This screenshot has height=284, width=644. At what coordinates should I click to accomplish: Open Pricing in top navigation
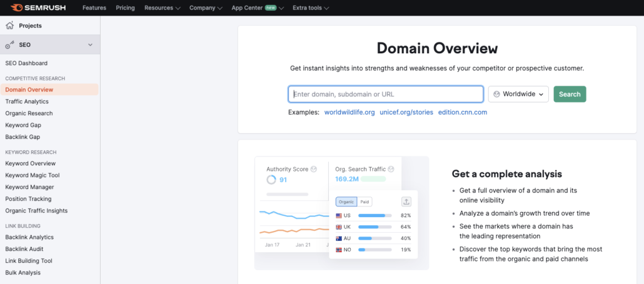click(125, 8)
